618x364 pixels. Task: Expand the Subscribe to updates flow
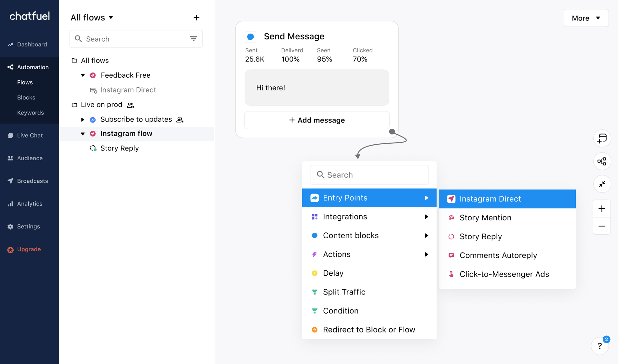tap(83, 120)
